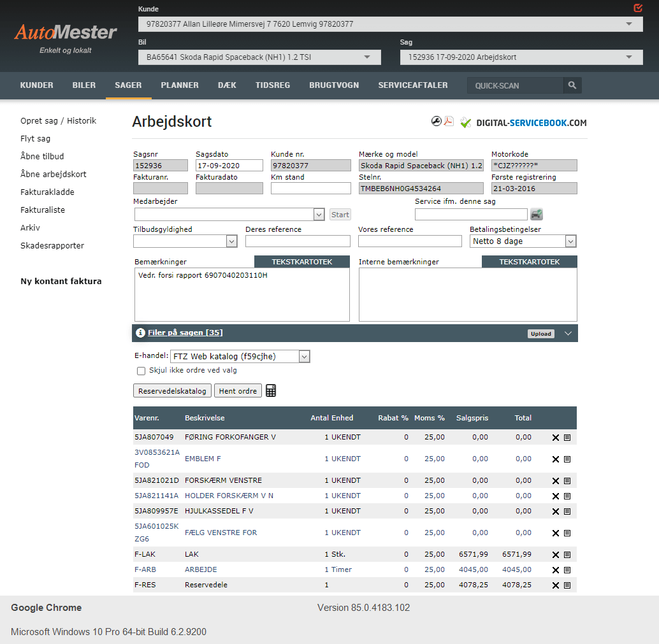Click the info icon on Filer på sagen bar

click(x=141, y=333)
